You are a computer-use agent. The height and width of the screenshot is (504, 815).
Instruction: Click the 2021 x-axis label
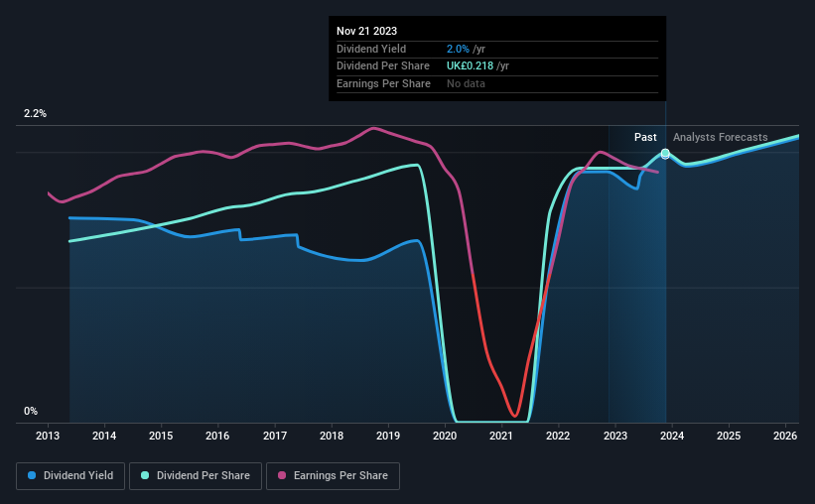pos(501,436)
